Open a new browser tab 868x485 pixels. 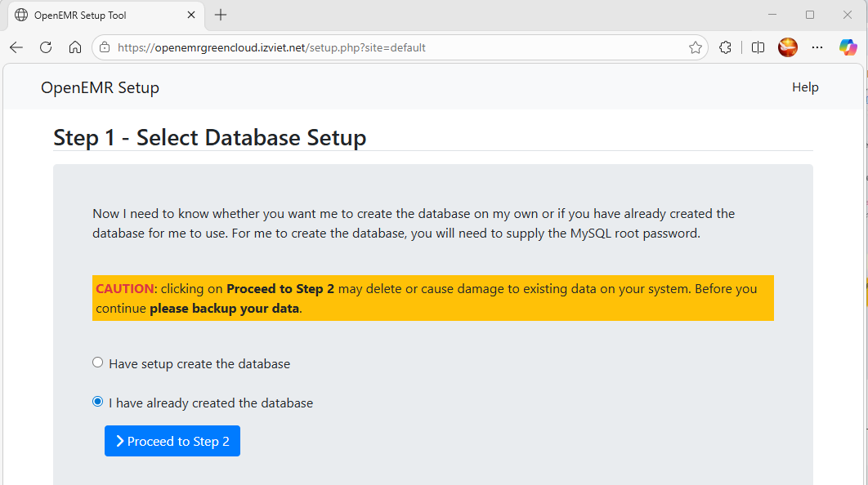[x=221, y=15]
